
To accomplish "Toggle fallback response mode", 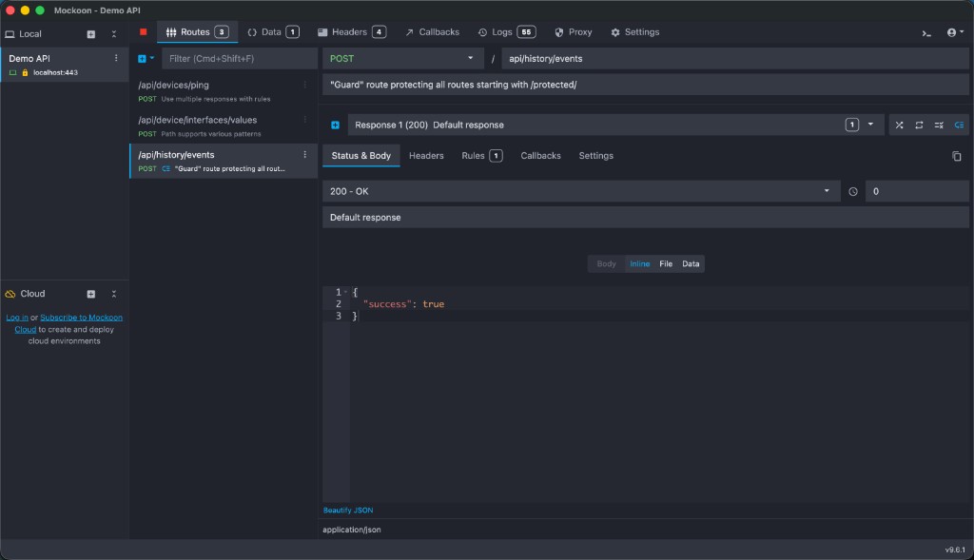I will pyautogui.click(x=959, y=125).
